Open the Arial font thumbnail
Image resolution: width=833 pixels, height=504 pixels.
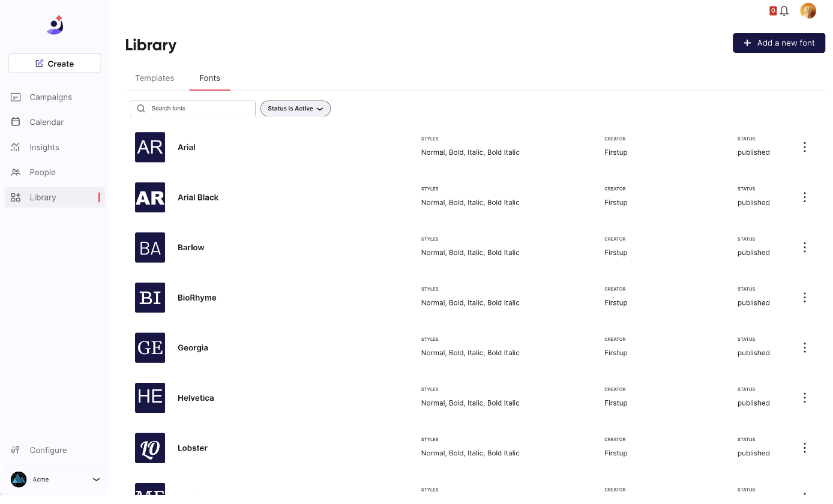pyautogui.click(x=150, y=147)
